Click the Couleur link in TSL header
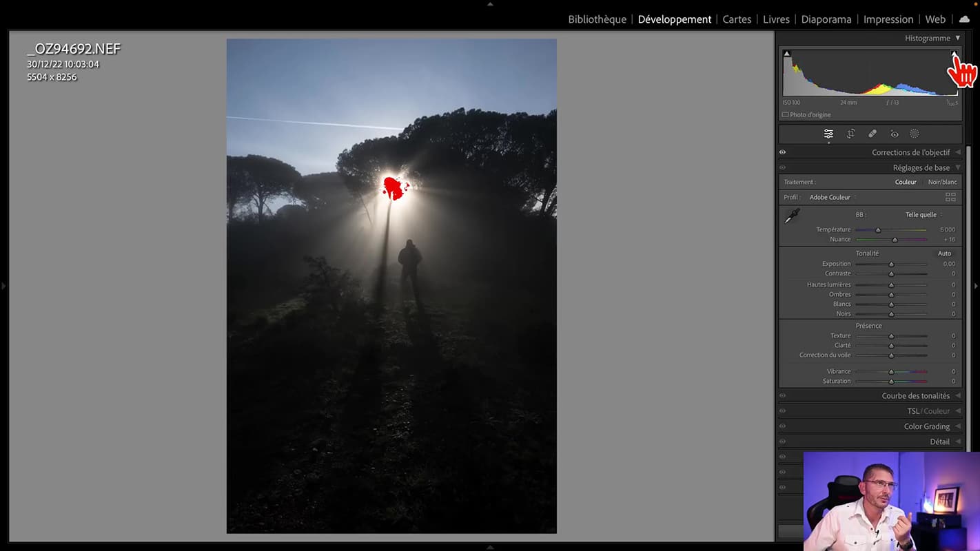980x551 pixels. pyautogui.click(x=937, y=411)
